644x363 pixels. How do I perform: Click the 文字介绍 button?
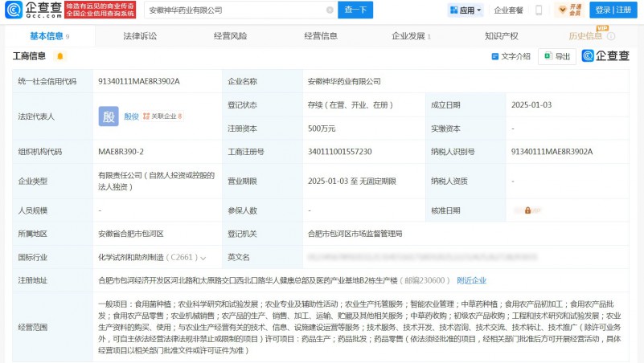[511, 56]
